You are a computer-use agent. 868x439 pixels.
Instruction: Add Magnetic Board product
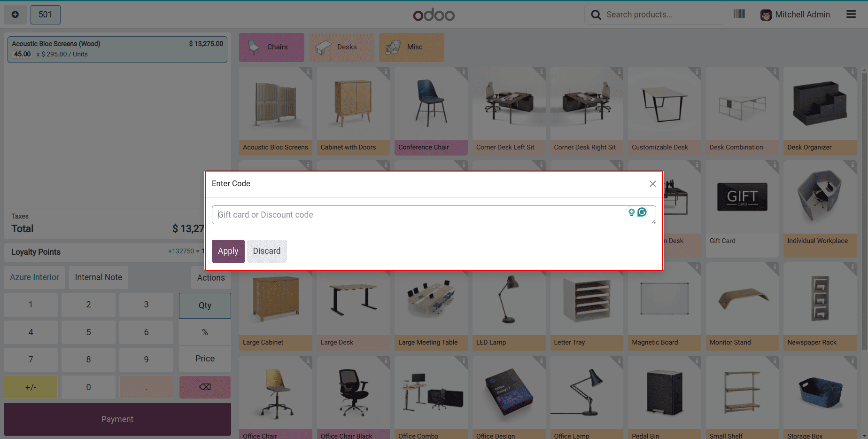click(x=665, y=306)
